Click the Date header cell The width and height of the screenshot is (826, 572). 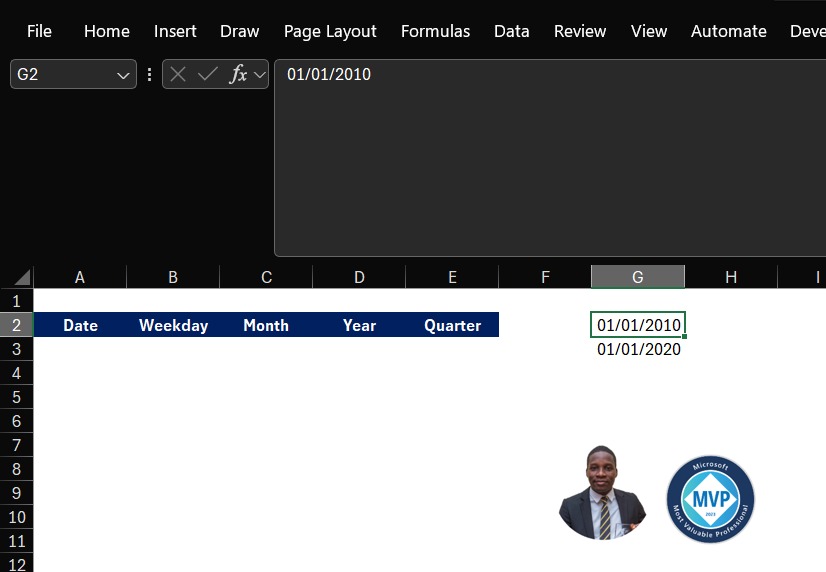click(80, 325)
